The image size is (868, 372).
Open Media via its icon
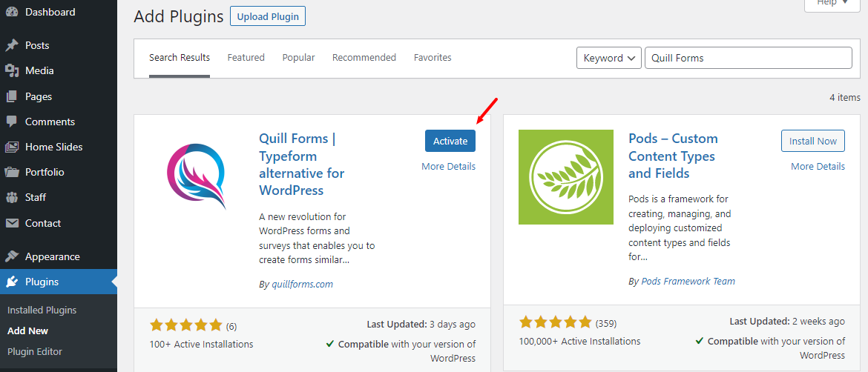click(x=12, y=70)
